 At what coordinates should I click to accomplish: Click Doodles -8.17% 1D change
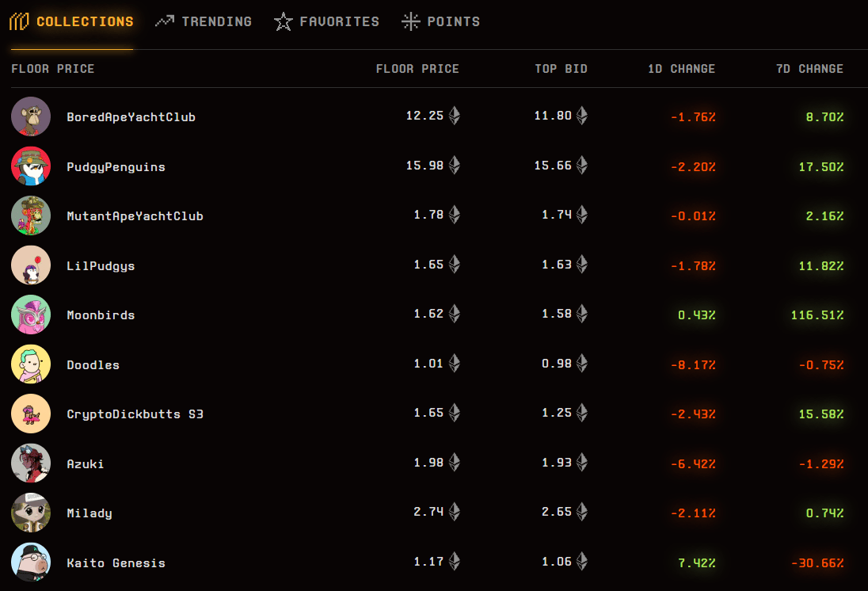tap(693, 365)
